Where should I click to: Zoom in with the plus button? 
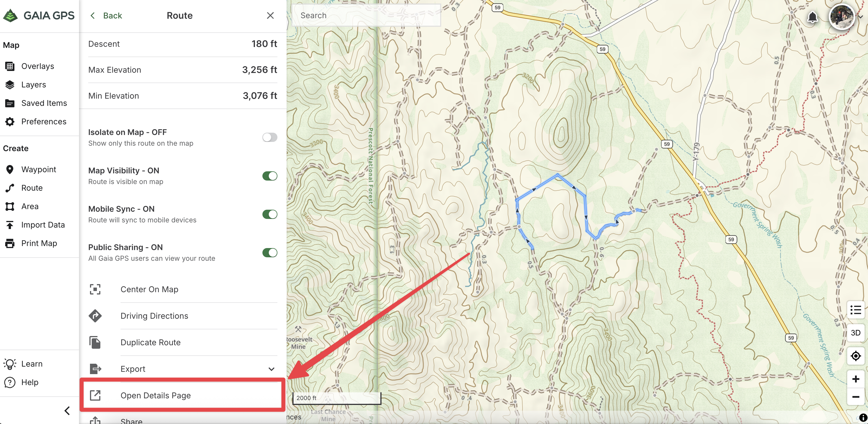coord(855,379)
